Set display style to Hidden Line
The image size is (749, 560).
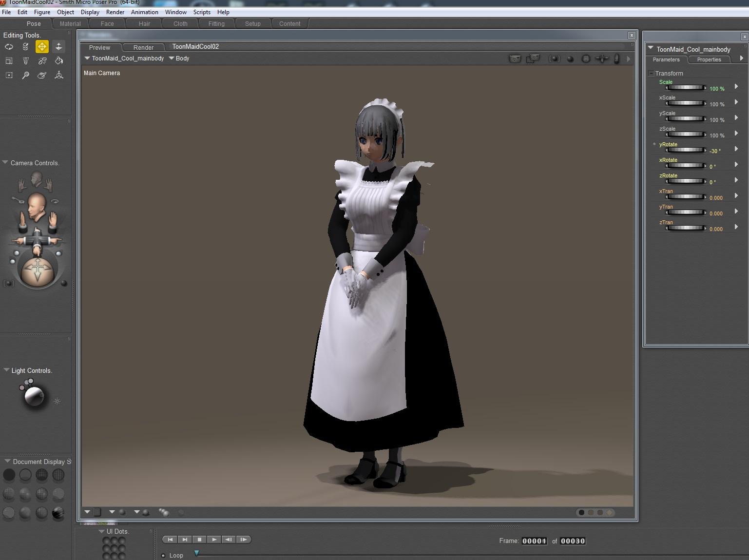pos(58,475)
